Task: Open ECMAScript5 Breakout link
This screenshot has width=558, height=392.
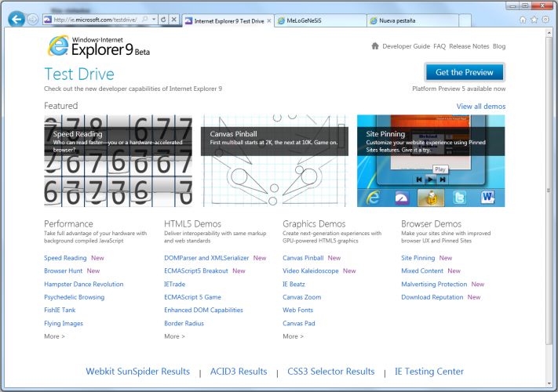Action: tap(195, 270)
